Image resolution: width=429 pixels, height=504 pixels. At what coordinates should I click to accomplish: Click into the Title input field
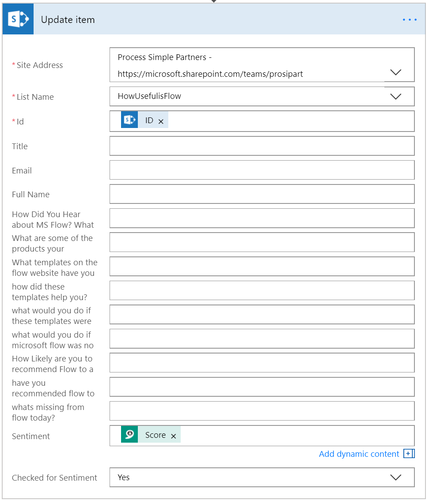[x=262, y=146]
